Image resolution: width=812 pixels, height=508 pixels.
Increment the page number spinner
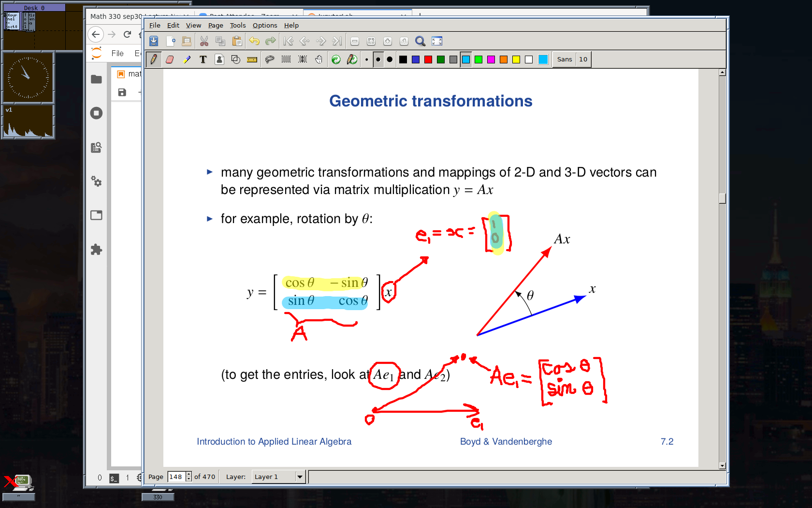point(188,474)
